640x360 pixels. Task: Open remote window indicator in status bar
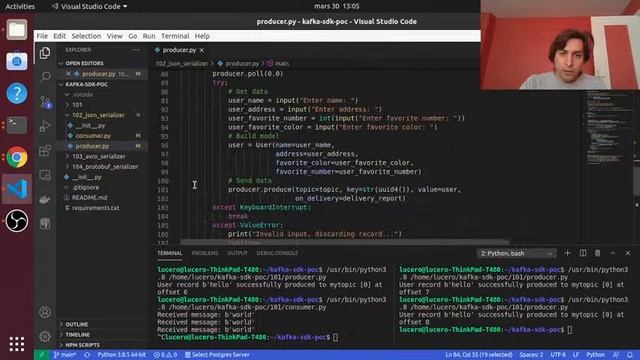pos(41,355)
